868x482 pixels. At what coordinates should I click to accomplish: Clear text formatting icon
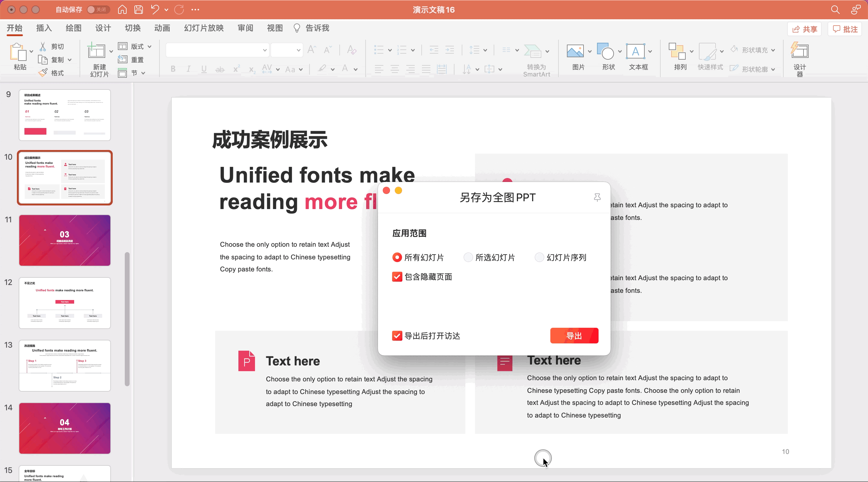point(351,50)
